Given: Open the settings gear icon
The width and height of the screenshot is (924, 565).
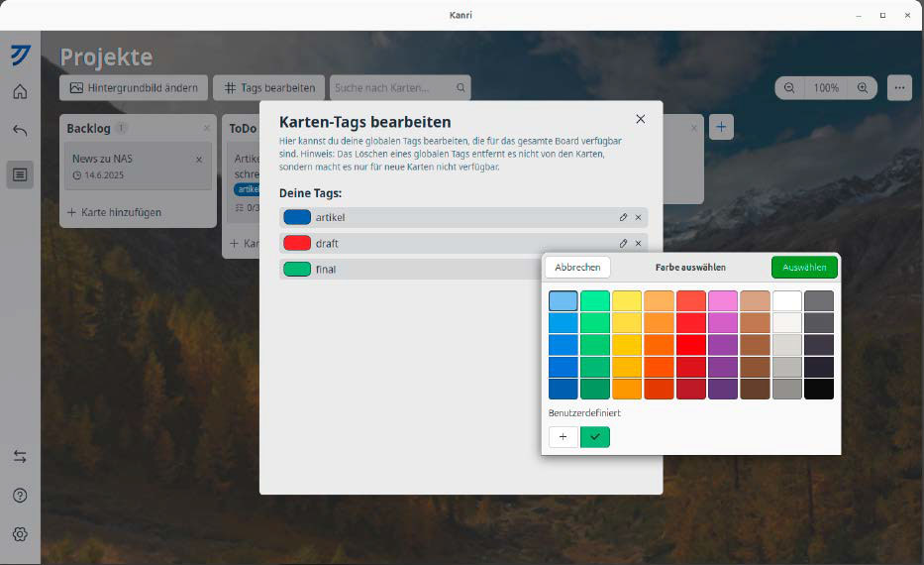Looking at the screenshot, I should (x=20, y=534).
